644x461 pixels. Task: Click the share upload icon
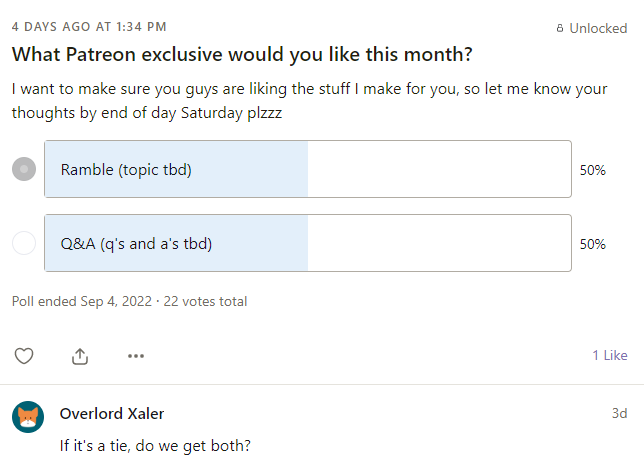(80, 355)
